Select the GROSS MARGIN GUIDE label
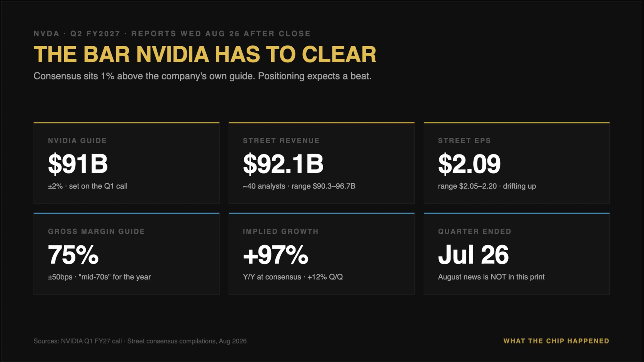Screen dimensions: 644x362 click(x=96, y=231)
